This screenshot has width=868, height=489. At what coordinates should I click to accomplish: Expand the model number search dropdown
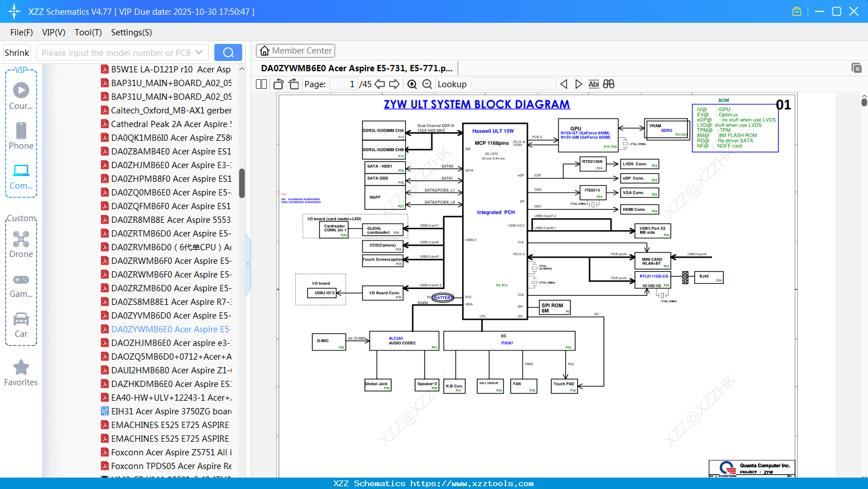(199, 52)
